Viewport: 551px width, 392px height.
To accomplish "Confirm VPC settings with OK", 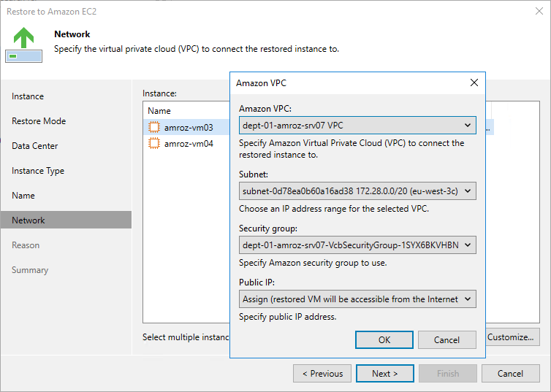I will click(384, 340).
